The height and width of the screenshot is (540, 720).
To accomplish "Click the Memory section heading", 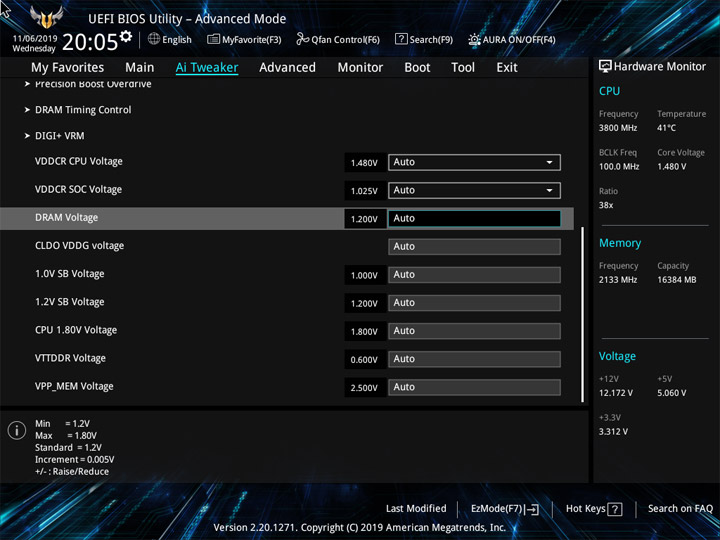I will pyautogui.click(x=620, y=243).
